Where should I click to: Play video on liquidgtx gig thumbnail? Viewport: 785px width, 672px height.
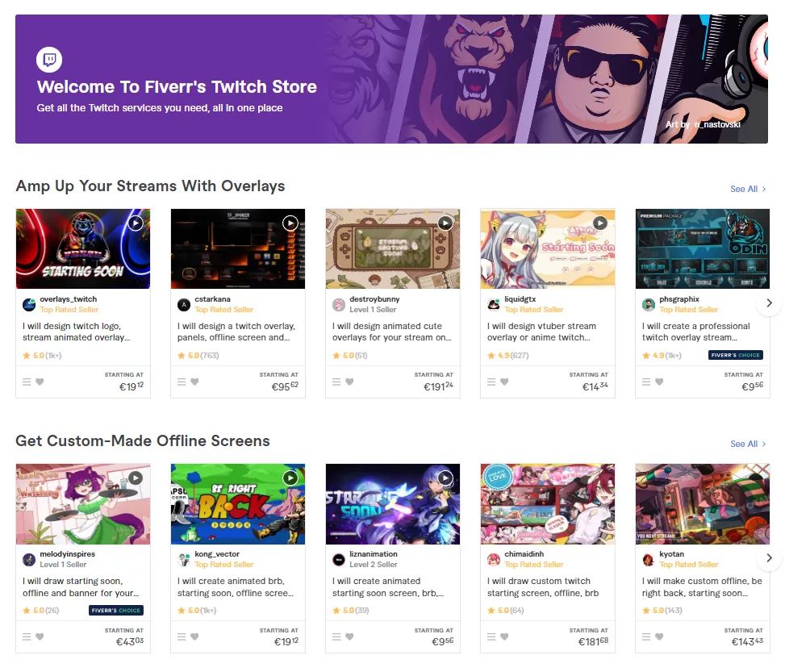tap(600, 223)
